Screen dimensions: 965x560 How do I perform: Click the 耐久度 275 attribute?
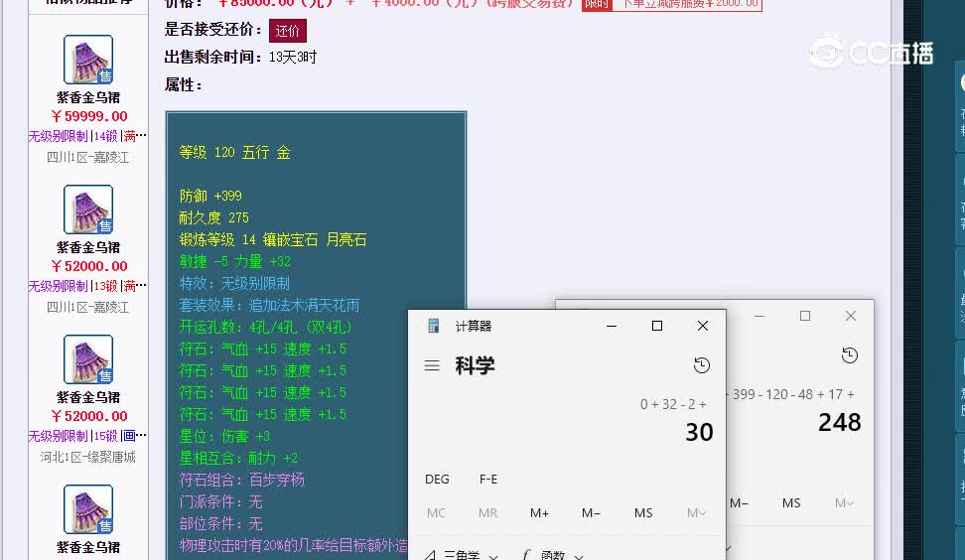coord(213,217)
